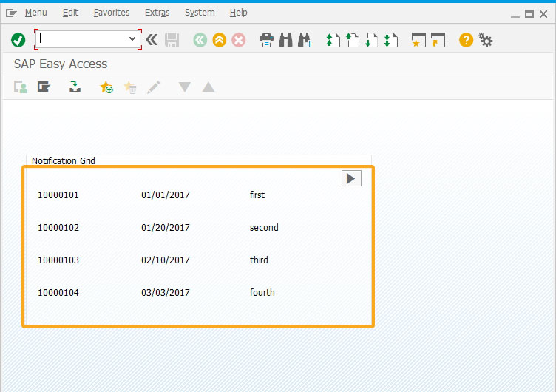Click the play button in Notification Grid
Image resolution: width=556 pixels, height=392 pixels.
(351, 178)
